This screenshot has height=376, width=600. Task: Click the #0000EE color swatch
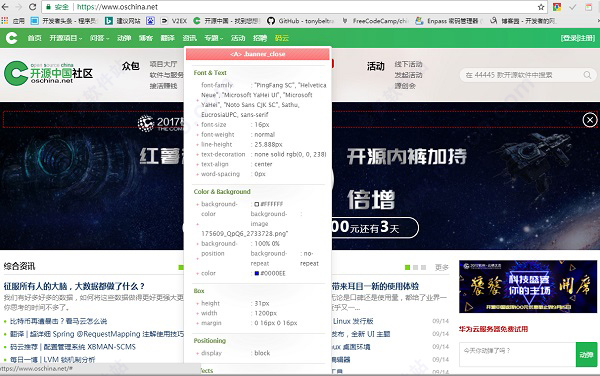(x=257, y=273)
